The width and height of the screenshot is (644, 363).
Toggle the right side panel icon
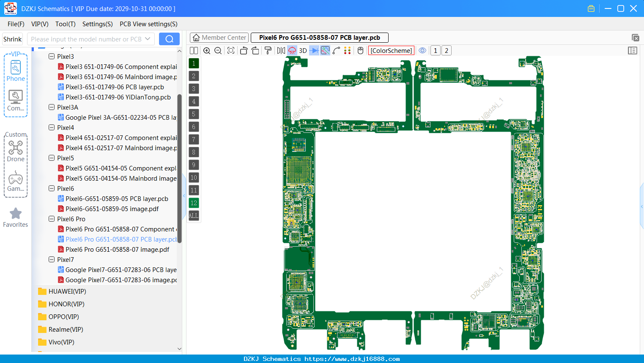point(633,50)
